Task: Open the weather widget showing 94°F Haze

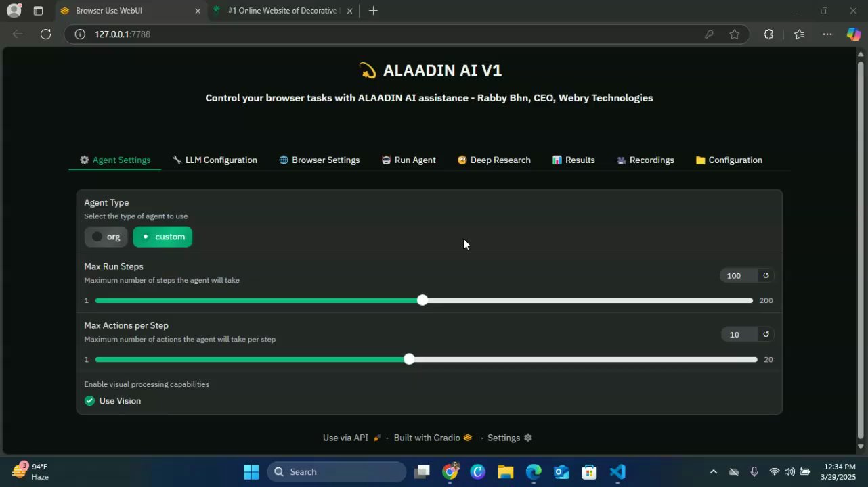Action: [x=32, y=471]
